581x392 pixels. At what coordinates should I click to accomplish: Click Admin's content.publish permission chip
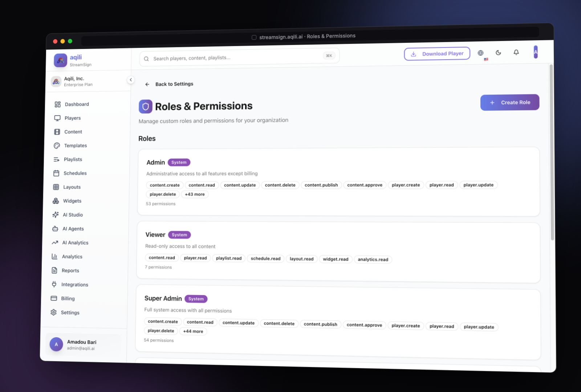point(321,185)
